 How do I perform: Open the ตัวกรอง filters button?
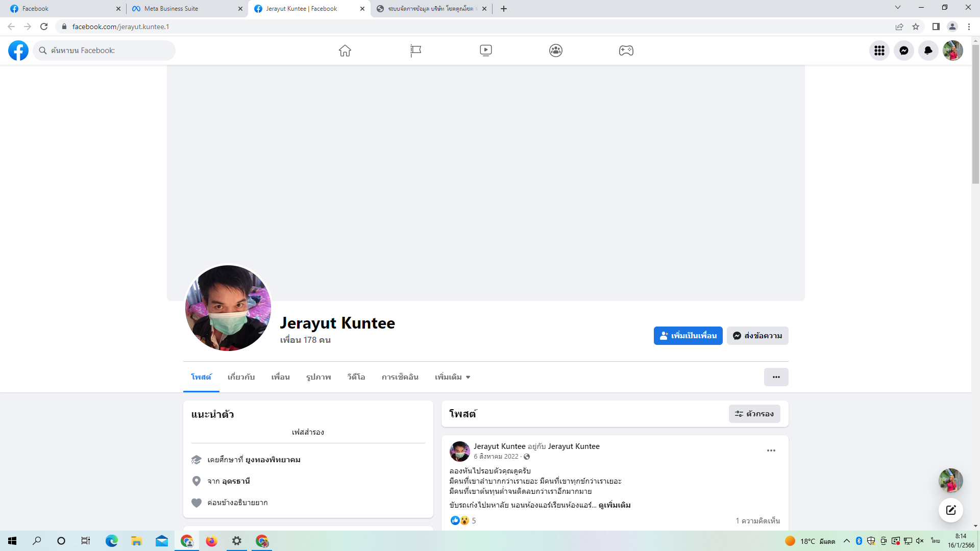(754, 414)
